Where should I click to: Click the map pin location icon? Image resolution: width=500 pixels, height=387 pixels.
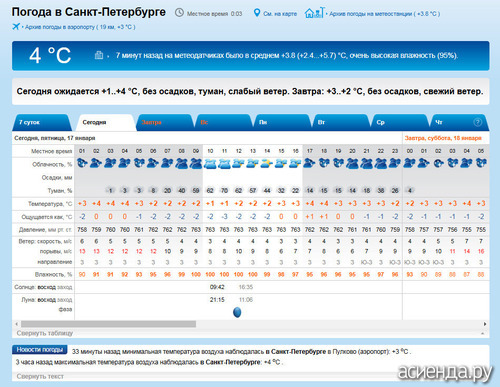click(257, 13)
